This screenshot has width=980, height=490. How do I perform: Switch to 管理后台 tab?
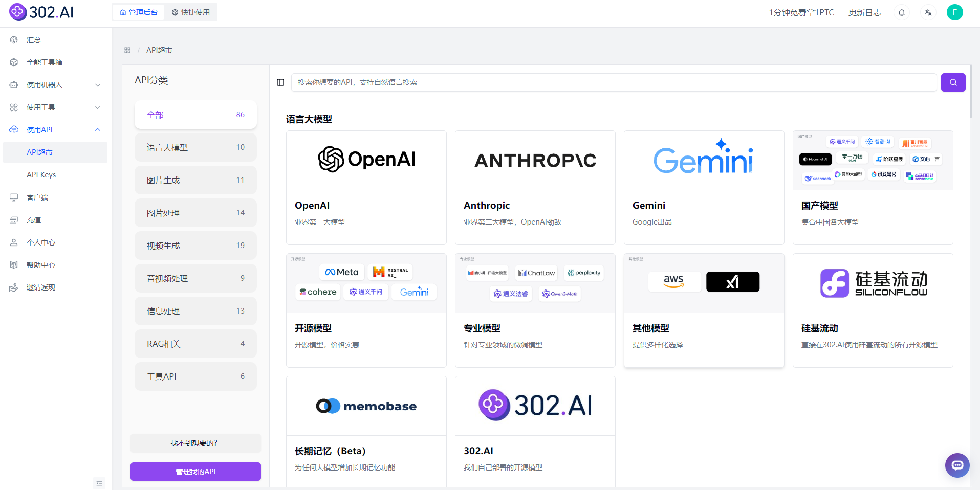(x=138, y=12)
